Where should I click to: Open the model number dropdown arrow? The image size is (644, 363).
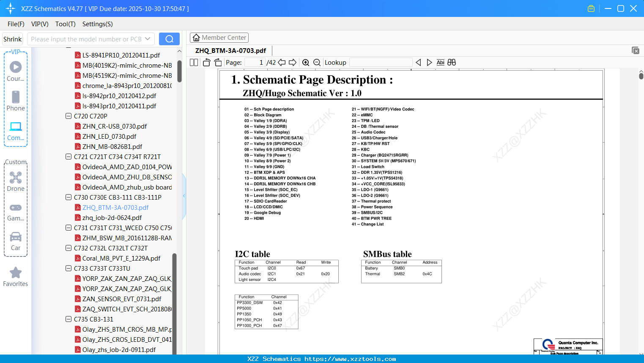(148, 39)
